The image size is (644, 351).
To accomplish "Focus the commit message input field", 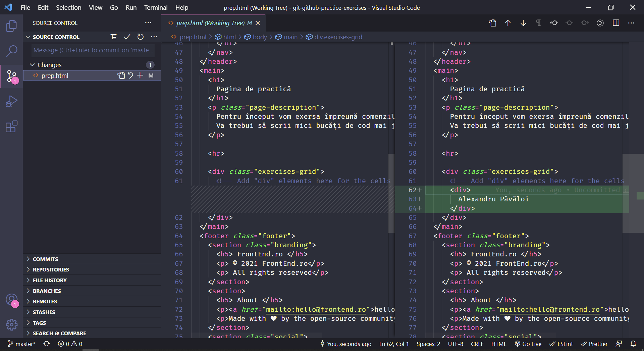I will pyautogui.click(x=93, y=50).
